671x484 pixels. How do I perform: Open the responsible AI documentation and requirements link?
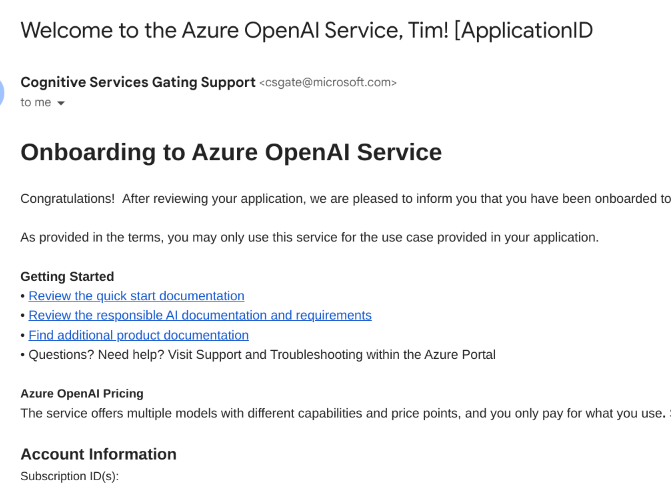tap(200, 315)
